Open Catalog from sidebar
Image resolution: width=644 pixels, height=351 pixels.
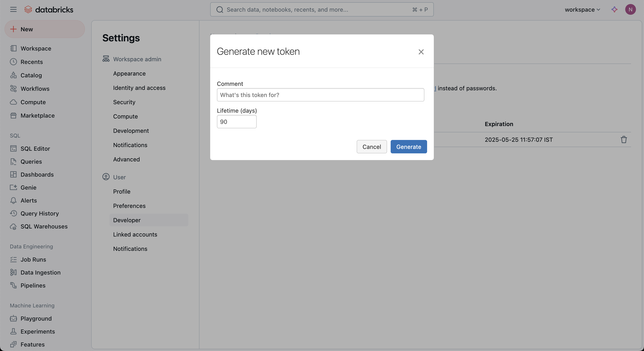click(31, 75)
